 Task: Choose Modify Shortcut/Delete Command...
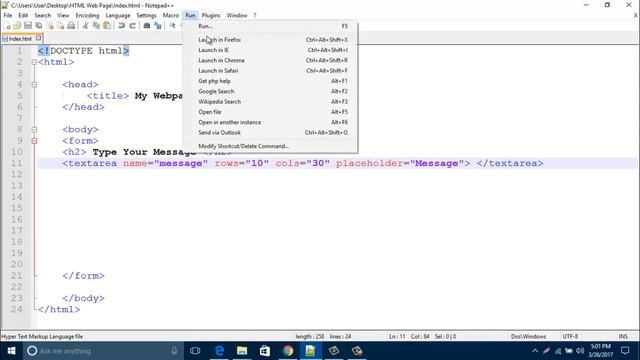pos(270,146)
